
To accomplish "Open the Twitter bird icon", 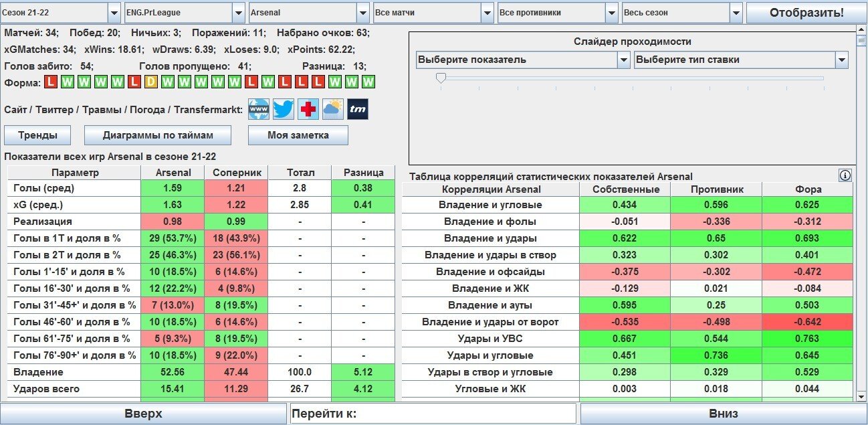I will pyautogui.click(x=284, y=109).
